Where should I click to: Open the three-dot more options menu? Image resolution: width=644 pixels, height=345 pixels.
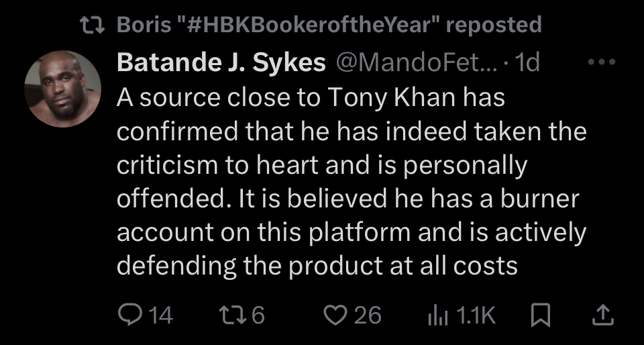(x=602, y=62)
